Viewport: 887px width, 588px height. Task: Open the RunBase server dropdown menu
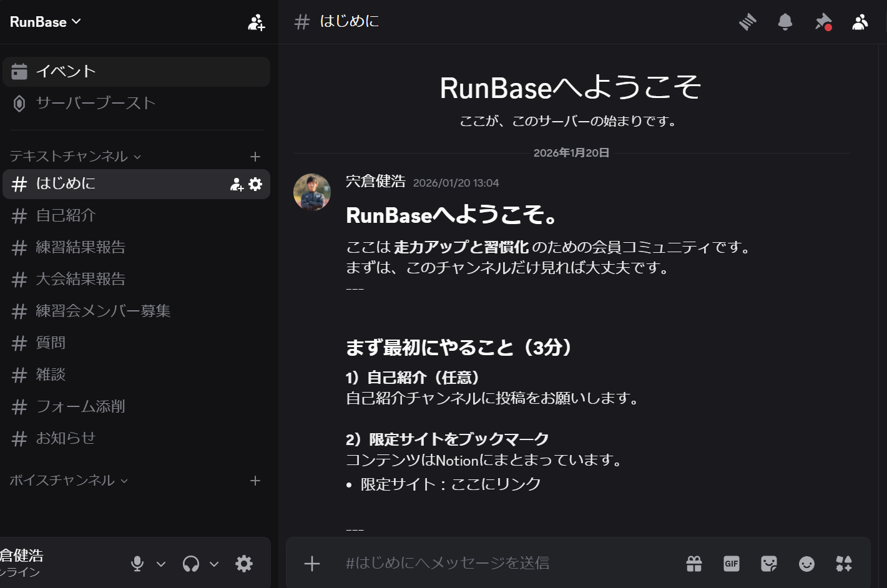(x=45, y=22)
